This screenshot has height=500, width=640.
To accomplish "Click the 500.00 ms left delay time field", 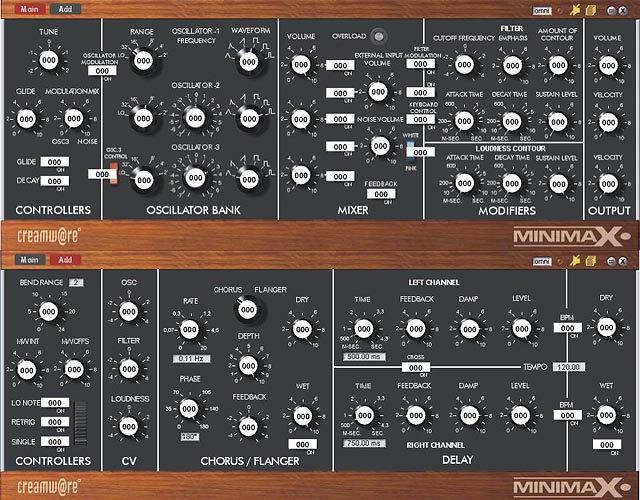I will click(x=364, y=357).
